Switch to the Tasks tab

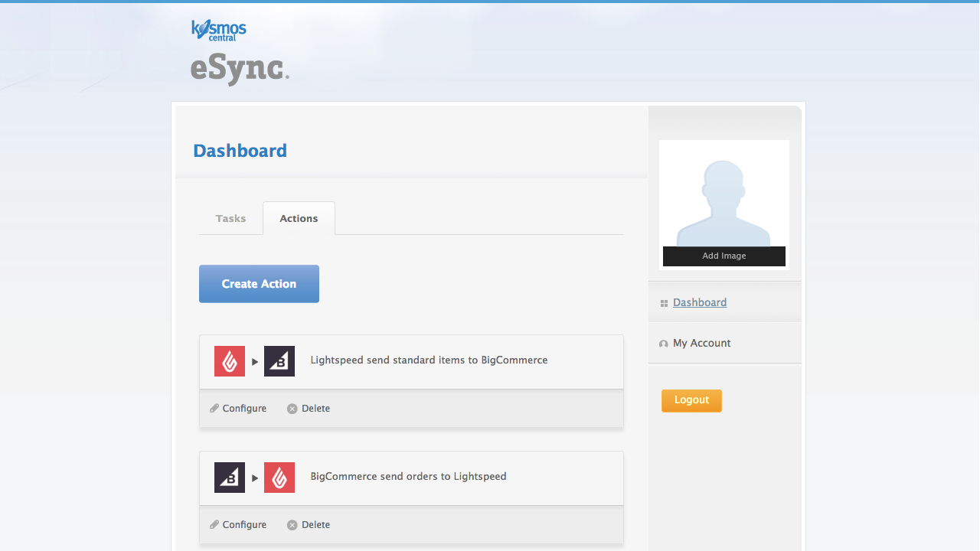click(230, 218)
